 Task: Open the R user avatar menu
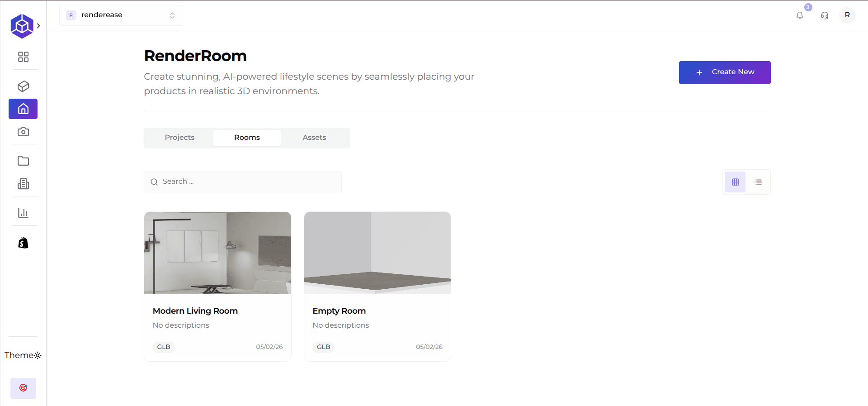point(847,15)
